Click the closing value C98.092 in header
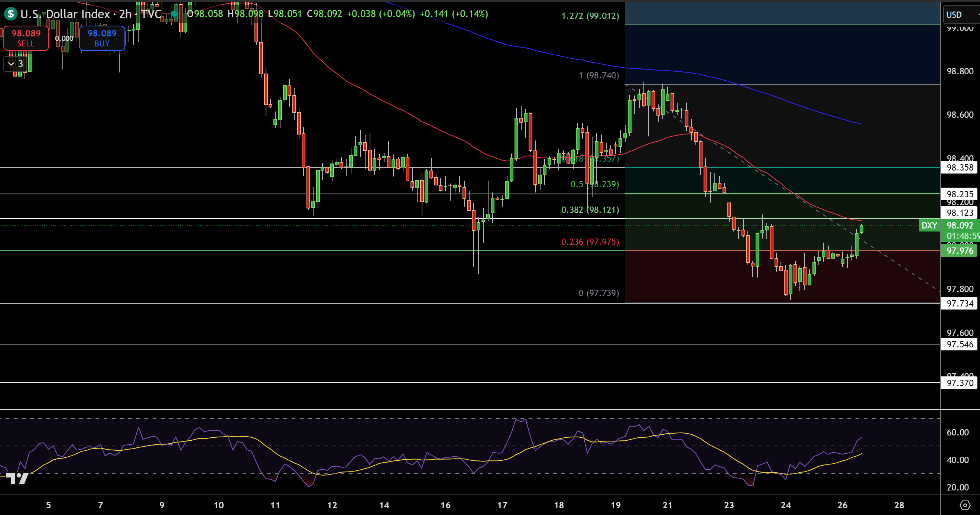 pyautogui.click(x=324, y=14)
